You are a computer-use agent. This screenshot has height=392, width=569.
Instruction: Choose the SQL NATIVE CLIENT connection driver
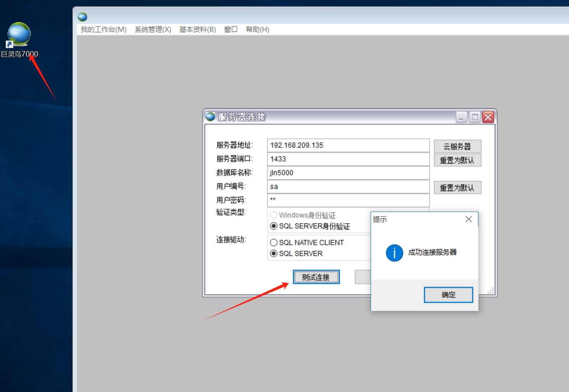[274, 243]
